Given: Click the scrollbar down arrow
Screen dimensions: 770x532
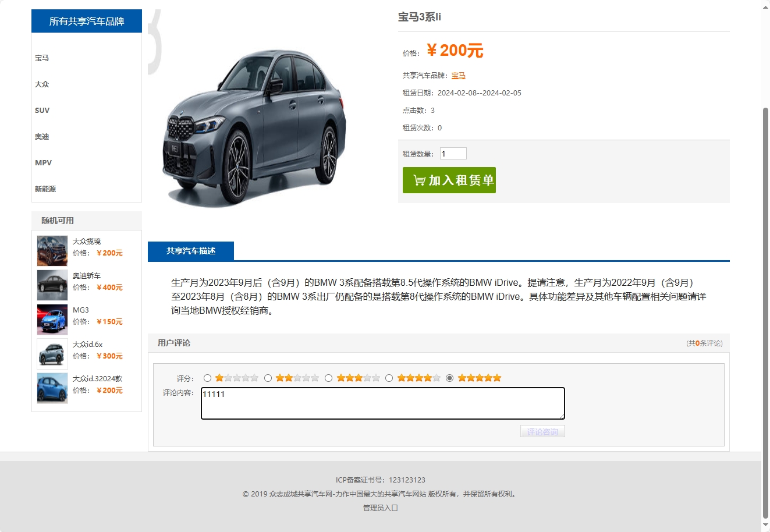Looking at the screenshot, I should [x=765, y=525].
